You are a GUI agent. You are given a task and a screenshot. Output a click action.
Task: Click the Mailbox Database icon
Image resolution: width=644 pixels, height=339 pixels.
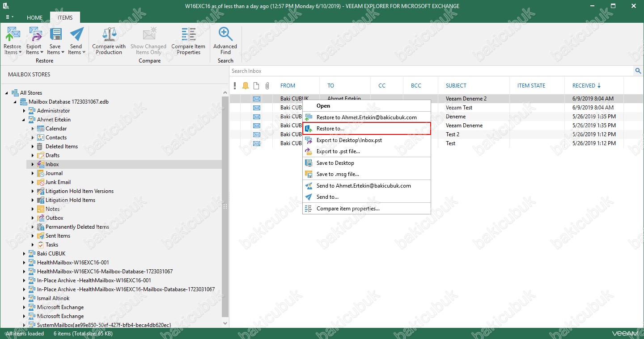(23, 102)
